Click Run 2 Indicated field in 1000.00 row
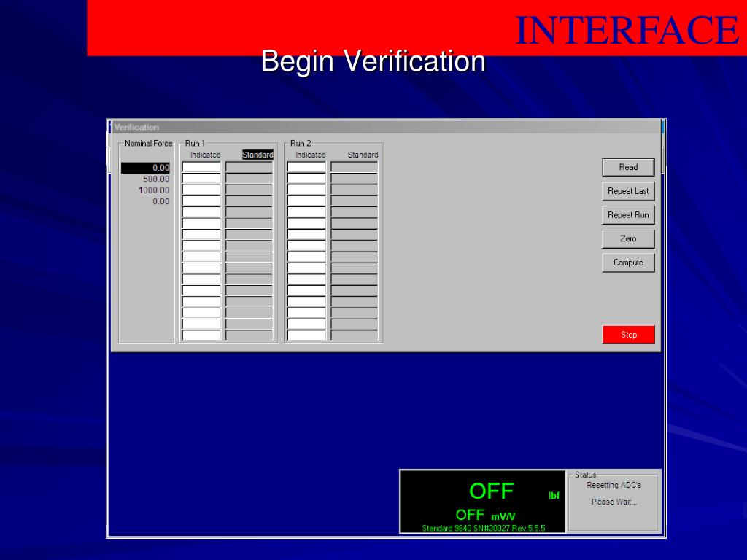Image resolution: width=747 pixels, height=560 pixels. 306,190
